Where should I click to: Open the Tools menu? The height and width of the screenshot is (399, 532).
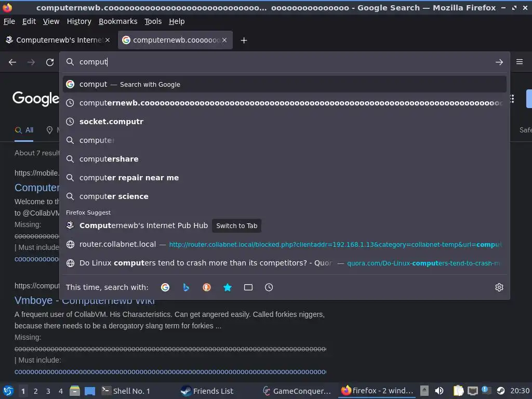coord(153,21)
